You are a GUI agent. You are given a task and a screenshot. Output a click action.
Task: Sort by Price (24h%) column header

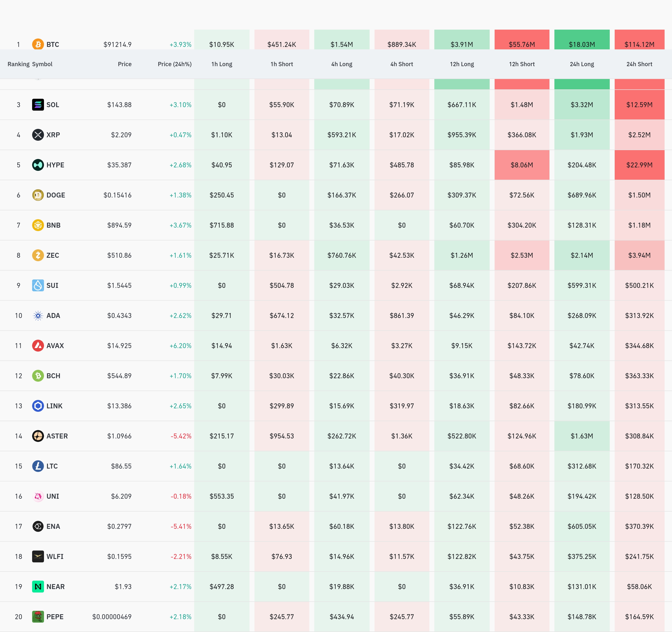tap(174, 64)
